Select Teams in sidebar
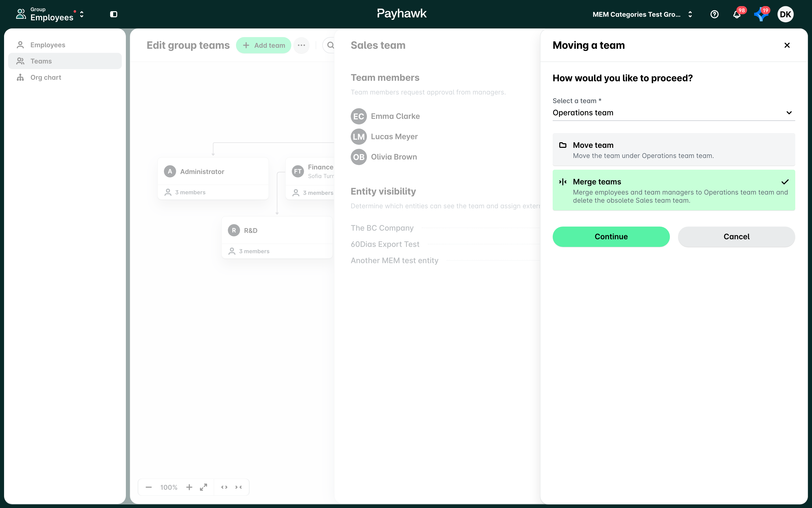This screenshot has height=508, width=812. tap(65, 61)
